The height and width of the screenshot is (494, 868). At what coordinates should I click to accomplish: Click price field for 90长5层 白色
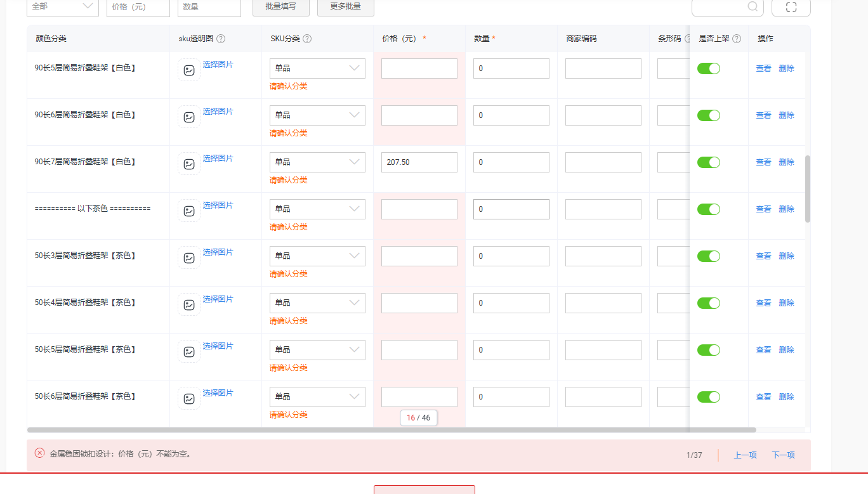419,68
